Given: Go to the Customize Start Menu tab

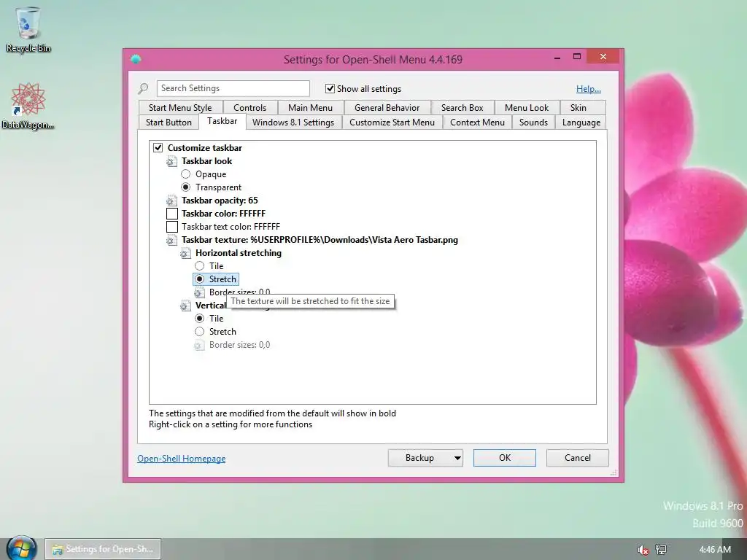Looking at the screenshot, I should 392,122.
